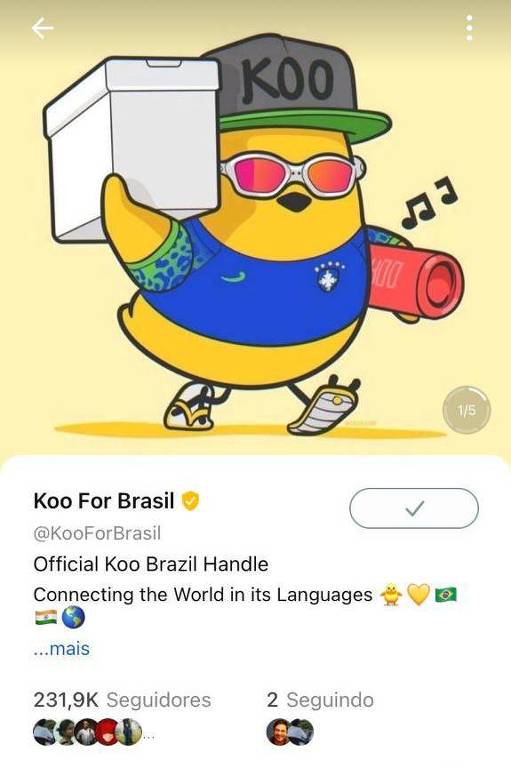Tap the Koo For Brasil profile name
511x768 pixels.
tap(104, 501)
